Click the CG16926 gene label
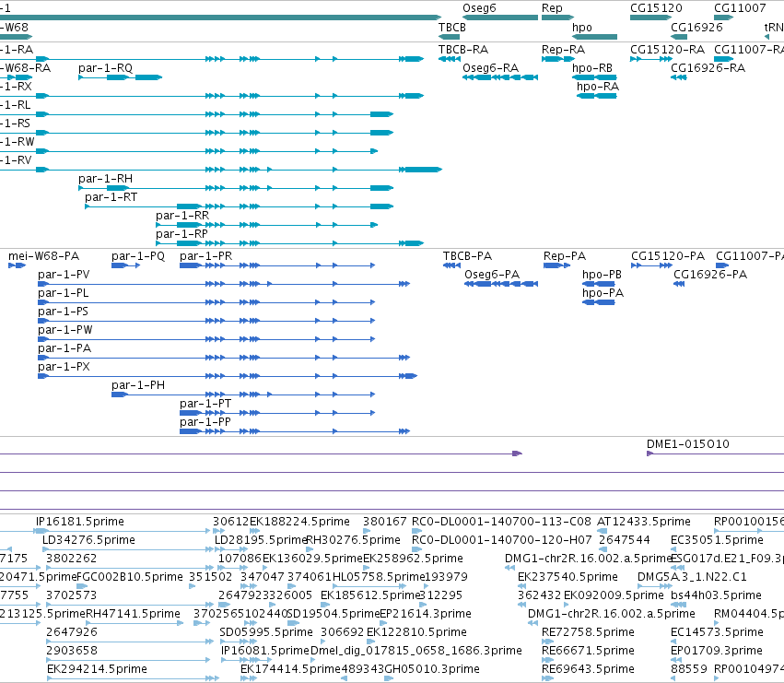Image resolution: width=784 pixels, height=683 pixels. click(x=696, y=27)
